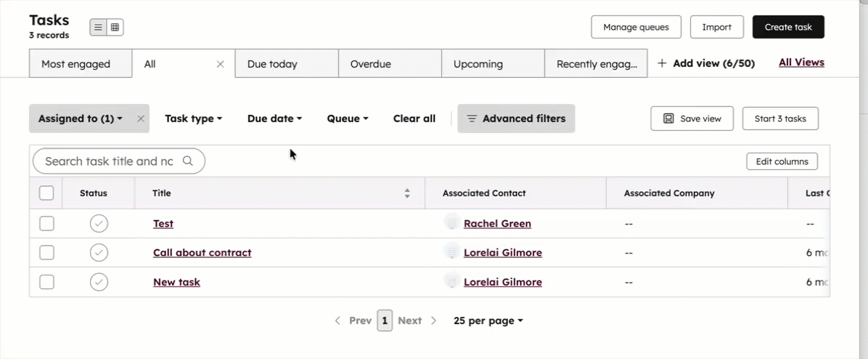868x359 pixels.
Task: Select all tasks header checkbox
Action: coord(46,193)
